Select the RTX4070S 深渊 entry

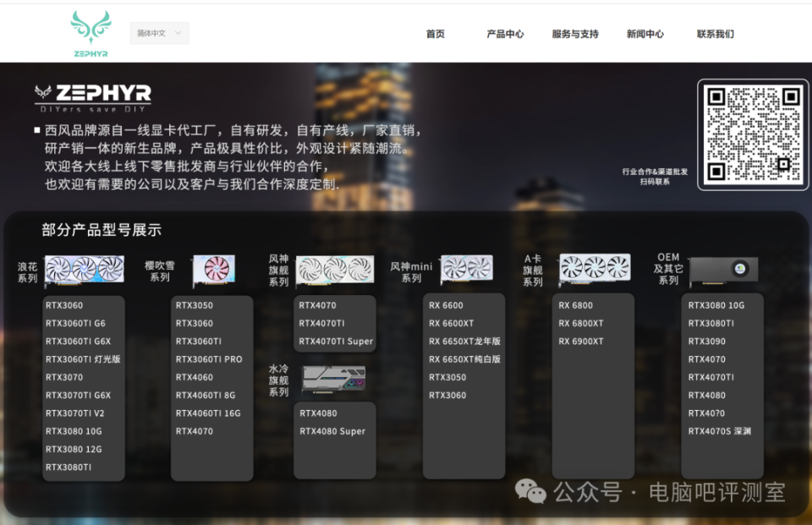point(719,431)
